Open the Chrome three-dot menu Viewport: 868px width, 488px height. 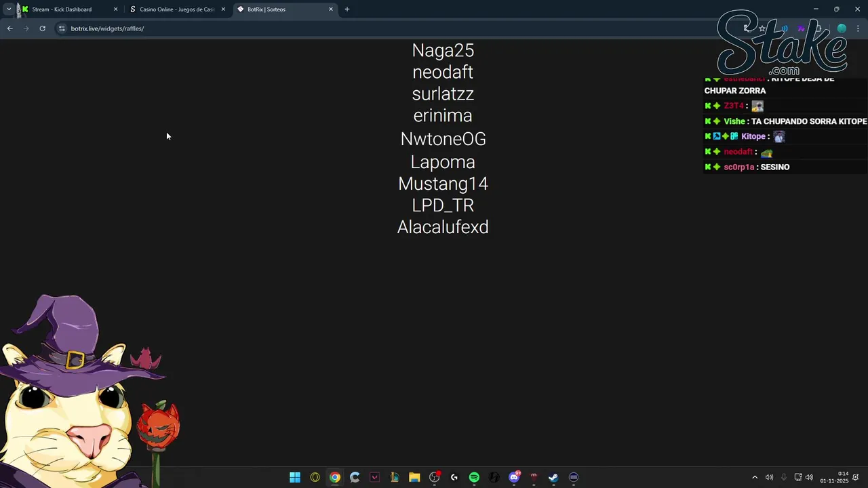point(858,28)
